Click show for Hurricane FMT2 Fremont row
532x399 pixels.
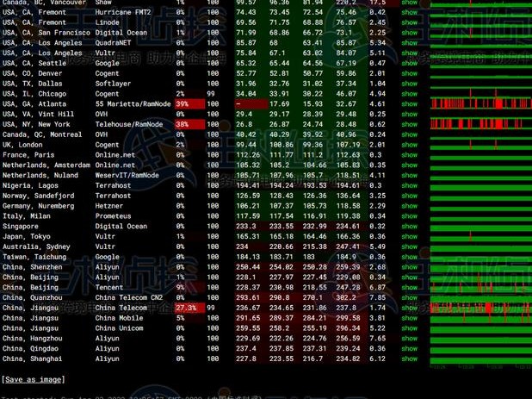coord(410,12)
